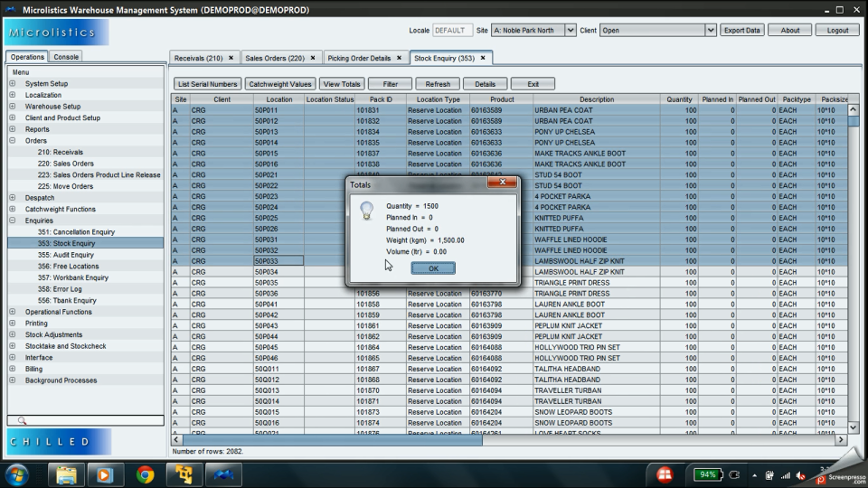The width and height of the screenshot is (868, 488).
Task: Expand the Billing menu node
Action: point(12,369)
